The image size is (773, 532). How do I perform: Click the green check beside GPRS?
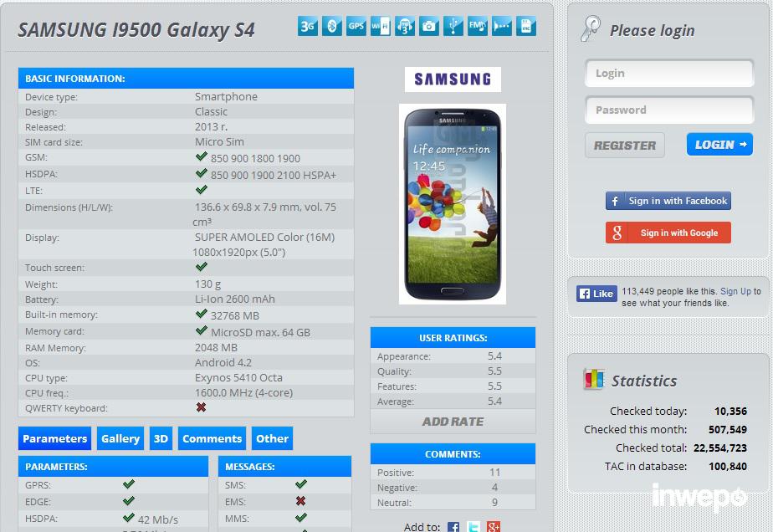129,484
